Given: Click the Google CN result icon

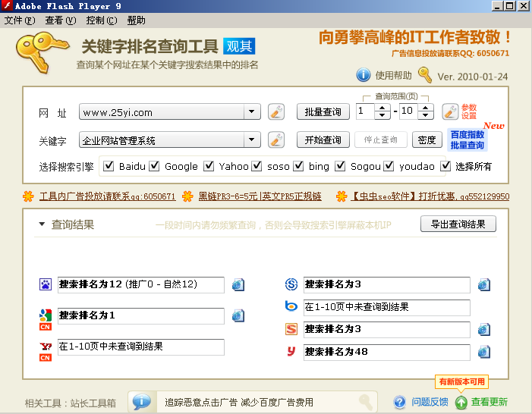Looking at the screenshot, I should pyautogui.click(x=46, y=320).
